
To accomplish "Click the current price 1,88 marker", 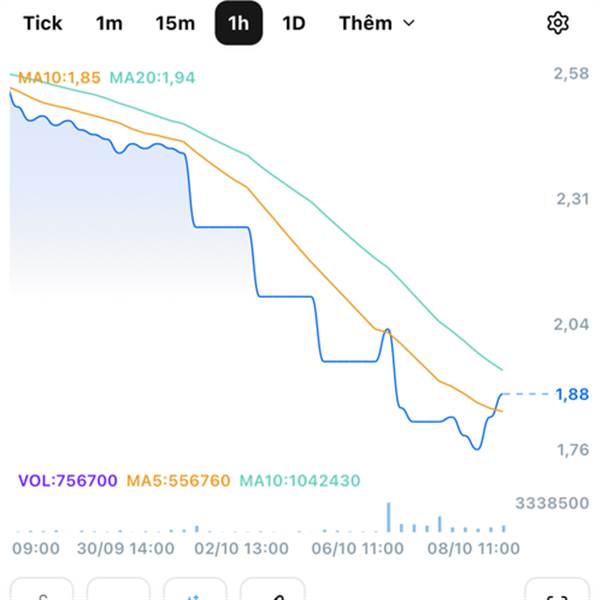I will click(x=572, y=394).
